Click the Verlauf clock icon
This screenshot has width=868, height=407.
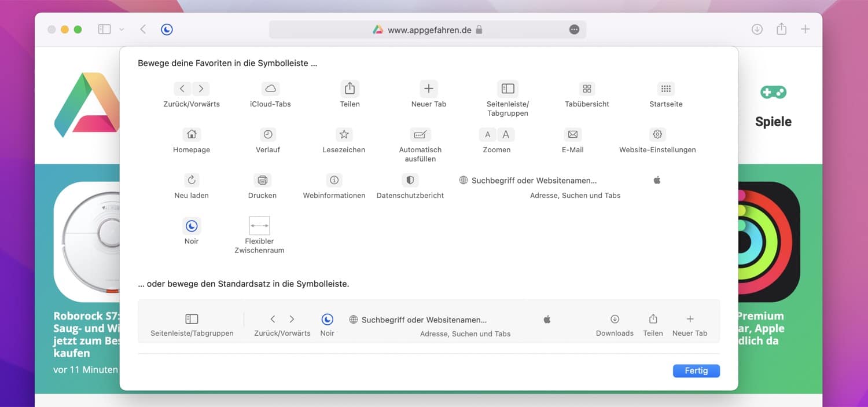click(x=268, y=134)
